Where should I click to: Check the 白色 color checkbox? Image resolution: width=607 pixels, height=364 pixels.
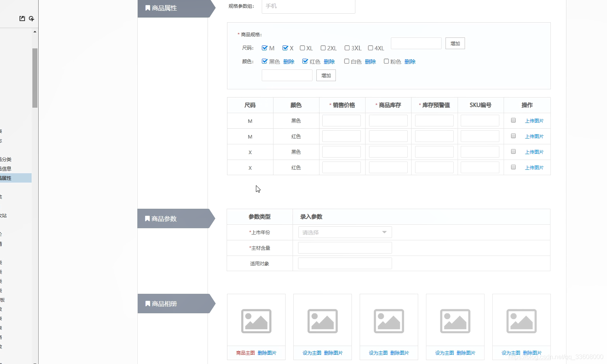click(x=347, y=61)
